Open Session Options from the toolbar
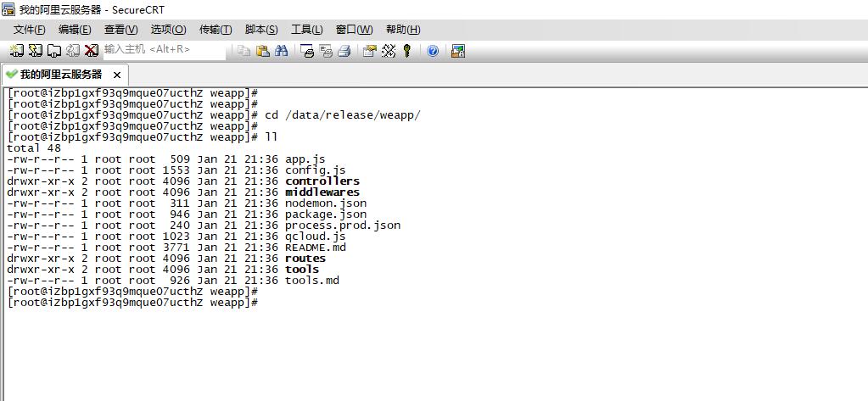The height and width of the screenshot is (401, 868). [x=369, y=51]
